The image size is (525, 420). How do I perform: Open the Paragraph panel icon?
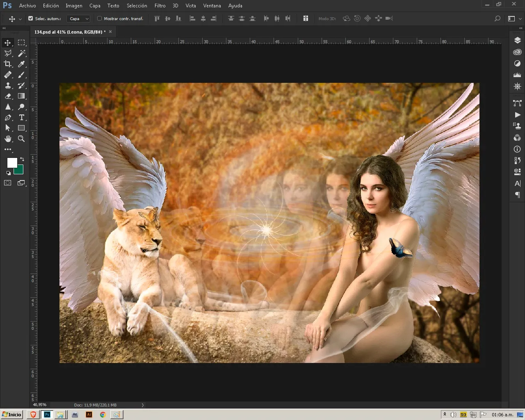coord(517,195)
